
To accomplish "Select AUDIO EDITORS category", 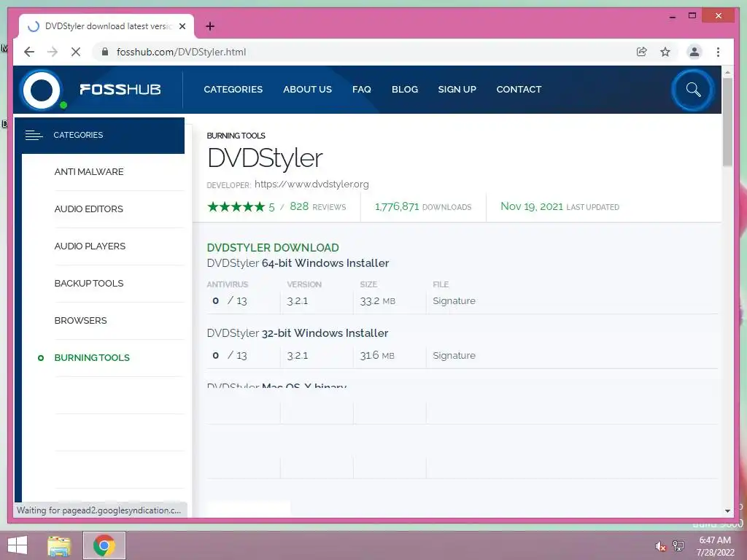I will tap(88, 209).
